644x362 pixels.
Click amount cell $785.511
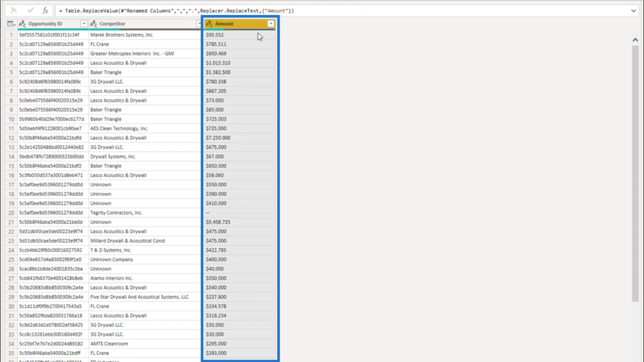point(216,44)
